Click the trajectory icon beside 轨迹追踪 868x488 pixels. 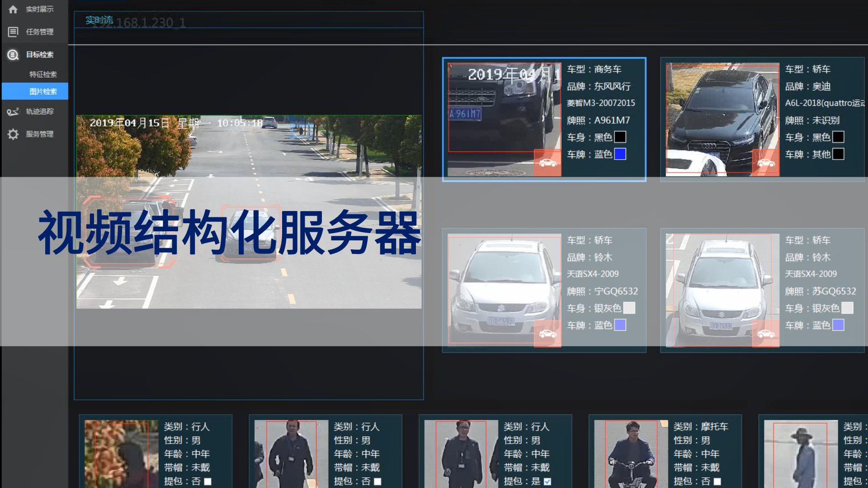click(13, 112)
